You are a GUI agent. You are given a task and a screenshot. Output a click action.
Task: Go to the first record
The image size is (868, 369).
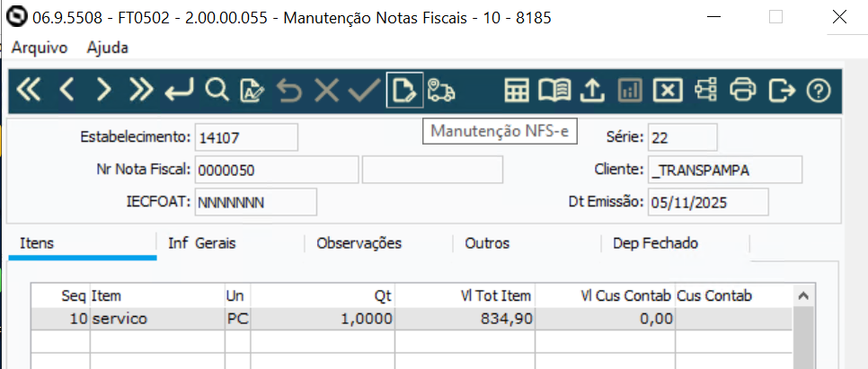tap(29, 90)
